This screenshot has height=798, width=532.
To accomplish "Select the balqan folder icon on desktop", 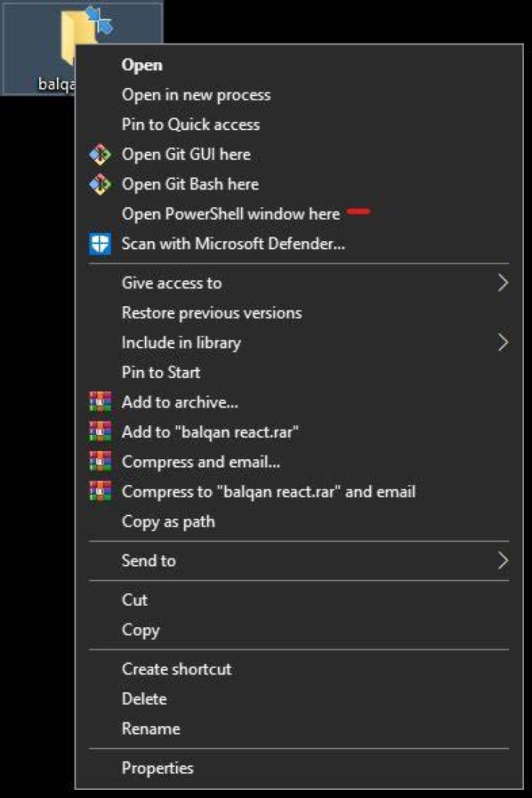I will [81, 35].
